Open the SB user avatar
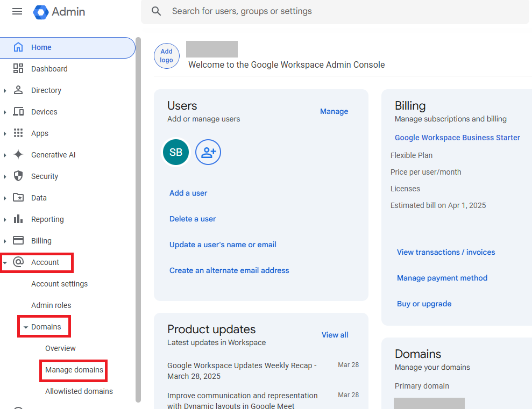 pos(176,153)
